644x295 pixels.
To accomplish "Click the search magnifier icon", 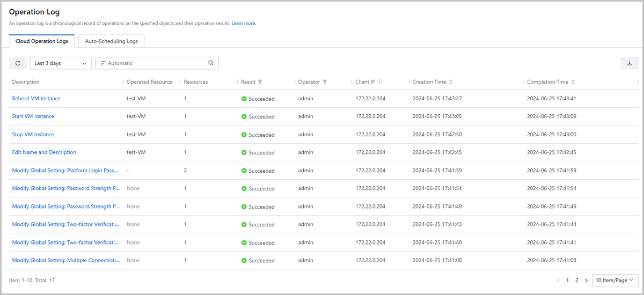I will tap(211, 63).
